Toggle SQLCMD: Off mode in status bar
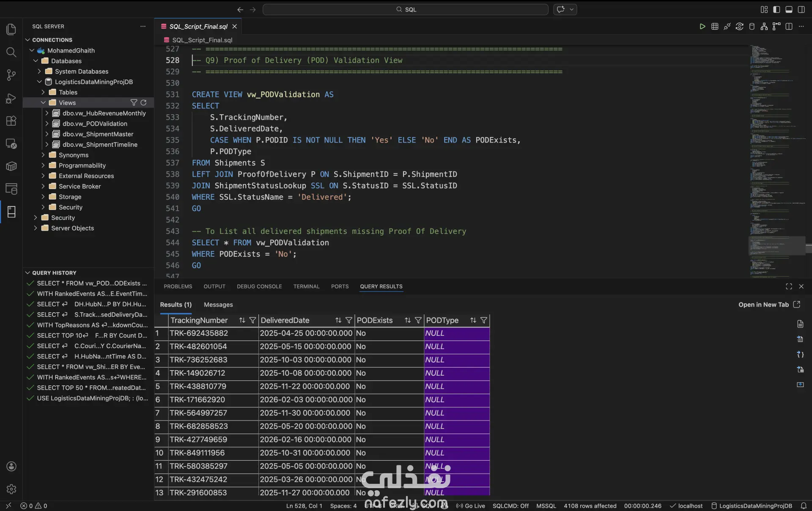Screen dimensions: 812x511 (x=510, y=506)
